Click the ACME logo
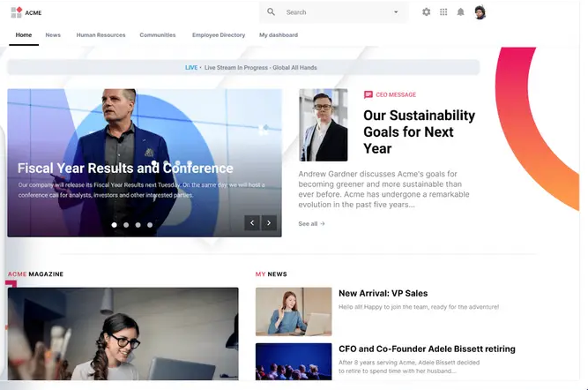The image size is (588, 390). [26, 12]
